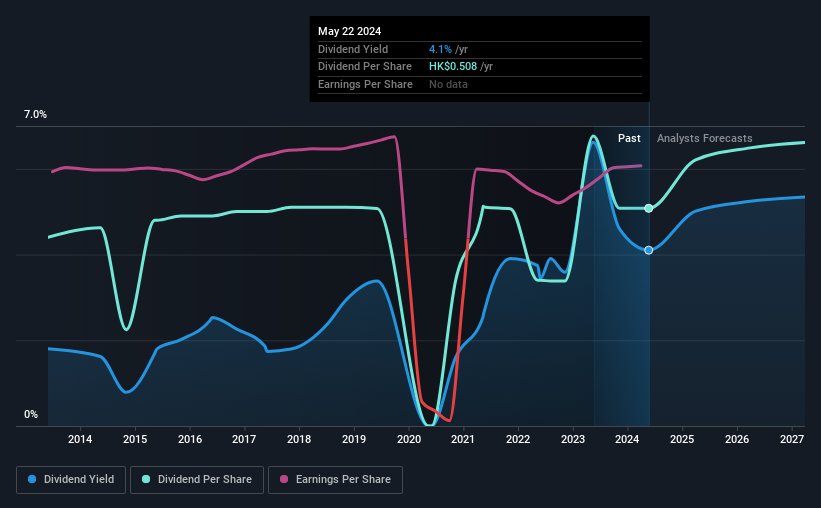Click the 2023 x-axis label

point(573,439)
